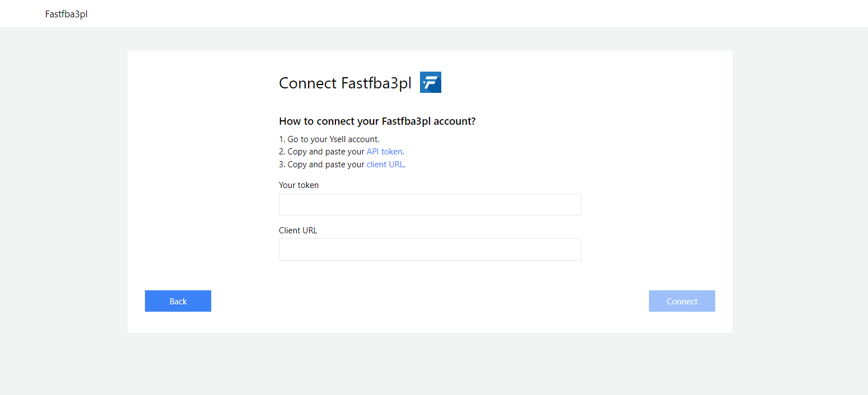Image resolution: width=868 pixels, height=395 pixels.
Task: Click the 'Your token' label
Action: (x=298, y=185)
